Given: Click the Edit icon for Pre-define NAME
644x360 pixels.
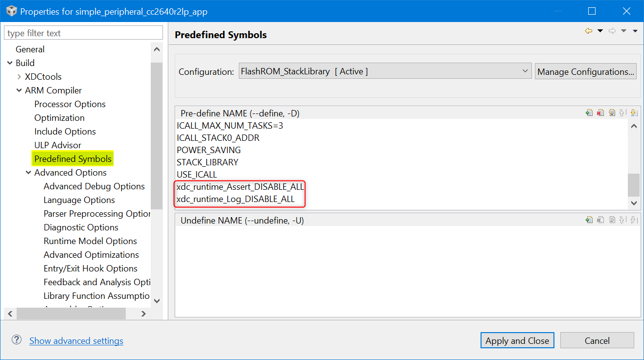Looking at the screenshot, I should click(612, 113).
